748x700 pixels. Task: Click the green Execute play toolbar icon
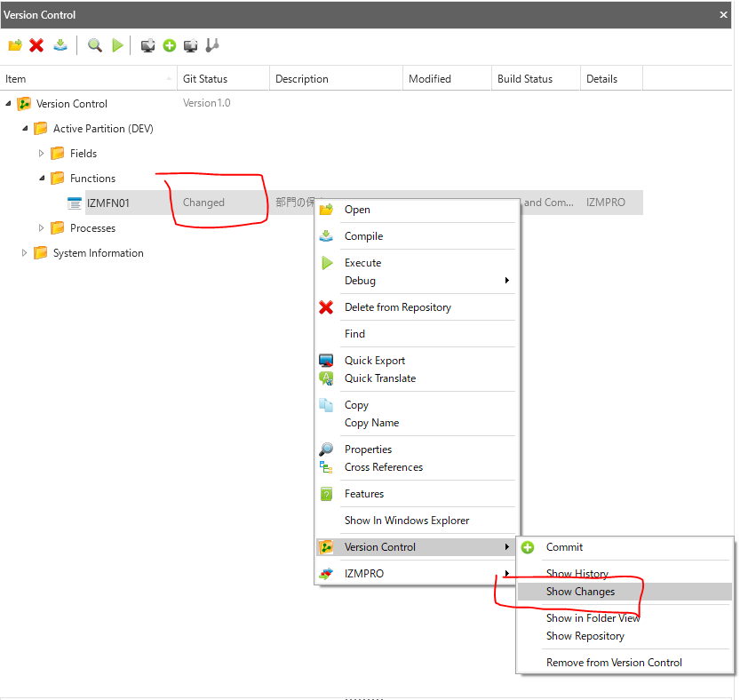117,46
